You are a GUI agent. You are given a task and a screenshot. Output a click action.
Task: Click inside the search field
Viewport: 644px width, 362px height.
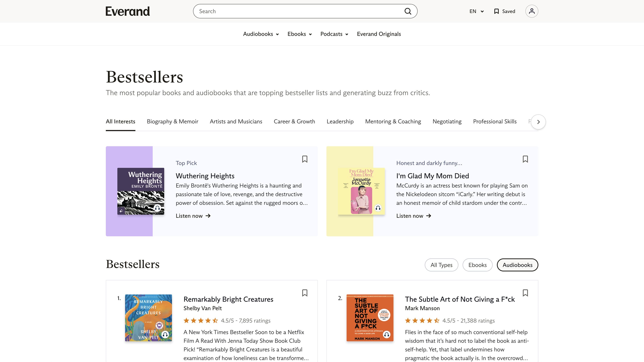pos(288,11)
